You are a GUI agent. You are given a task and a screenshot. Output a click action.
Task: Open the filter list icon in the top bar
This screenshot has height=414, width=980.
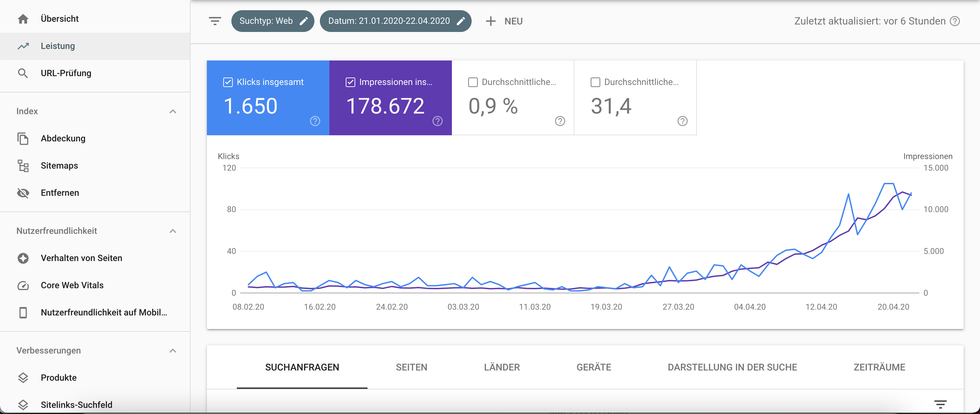point(215,21)
